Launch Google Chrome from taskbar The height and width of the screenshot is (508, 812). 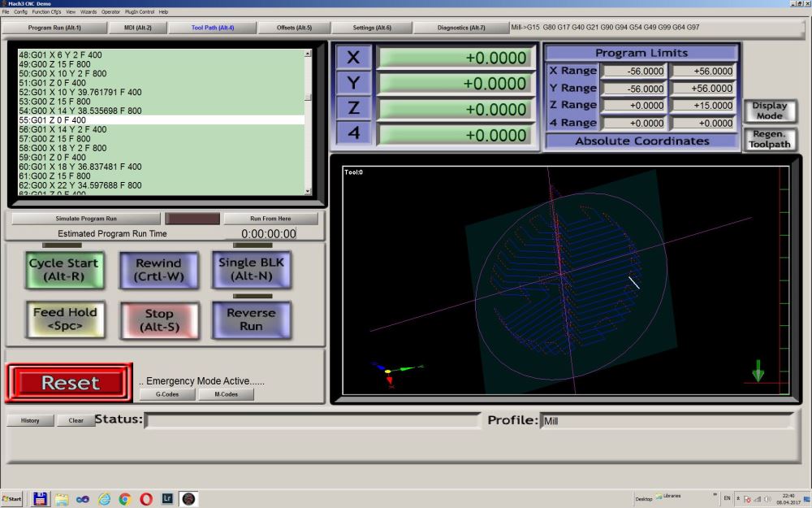[x=125, y=499]
